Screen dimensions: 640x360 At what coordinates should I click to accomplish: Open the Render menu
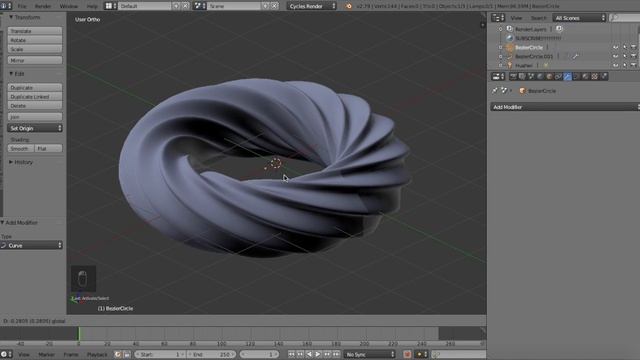(43, 6)
